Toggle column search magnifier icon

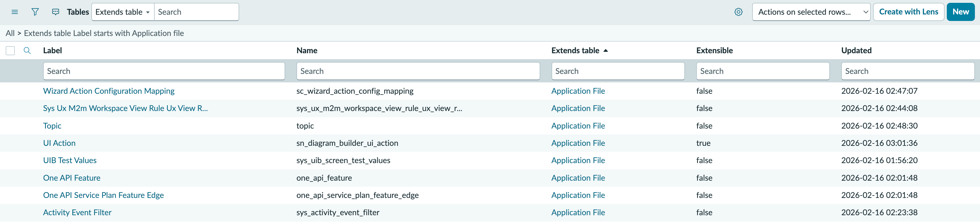[27, 50]
